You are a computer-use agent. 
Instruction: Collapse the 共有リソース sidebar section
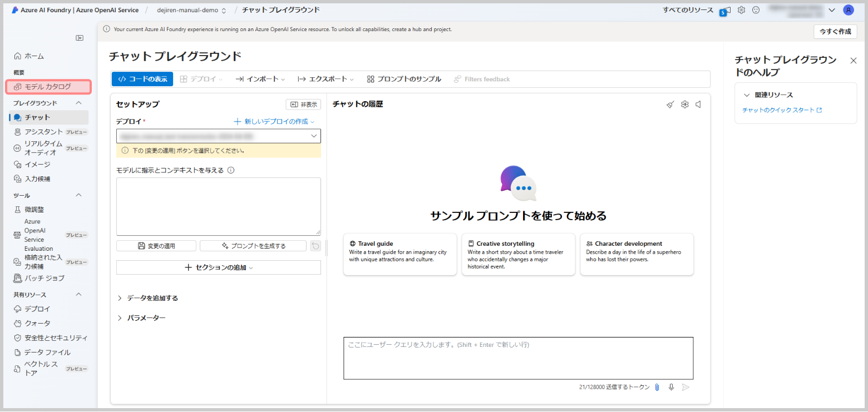78,295
